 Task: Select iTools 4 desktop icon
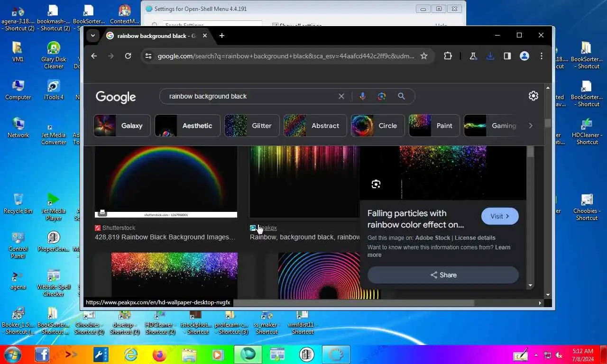(x=54, y=90)
